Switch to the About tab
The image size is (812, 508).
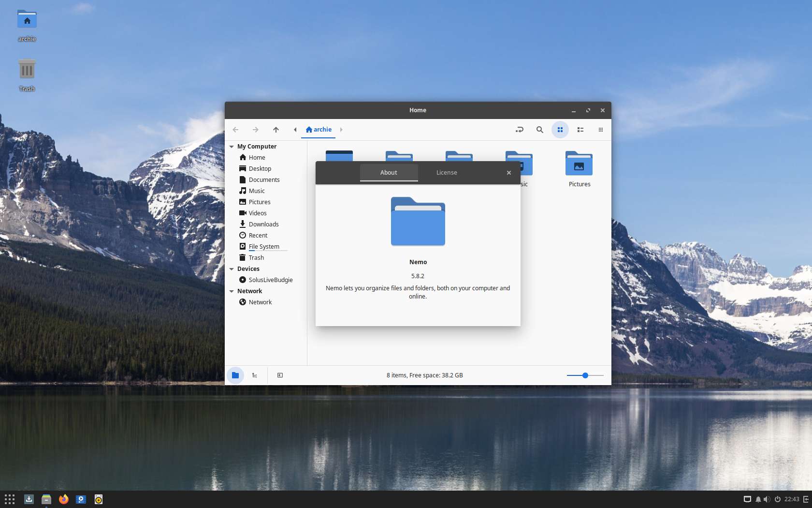tap(389, 173)
